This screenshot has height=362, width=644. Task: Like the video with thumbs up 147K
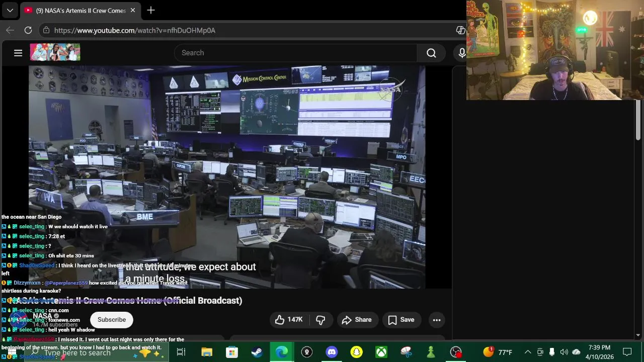(x=289, y=320)
